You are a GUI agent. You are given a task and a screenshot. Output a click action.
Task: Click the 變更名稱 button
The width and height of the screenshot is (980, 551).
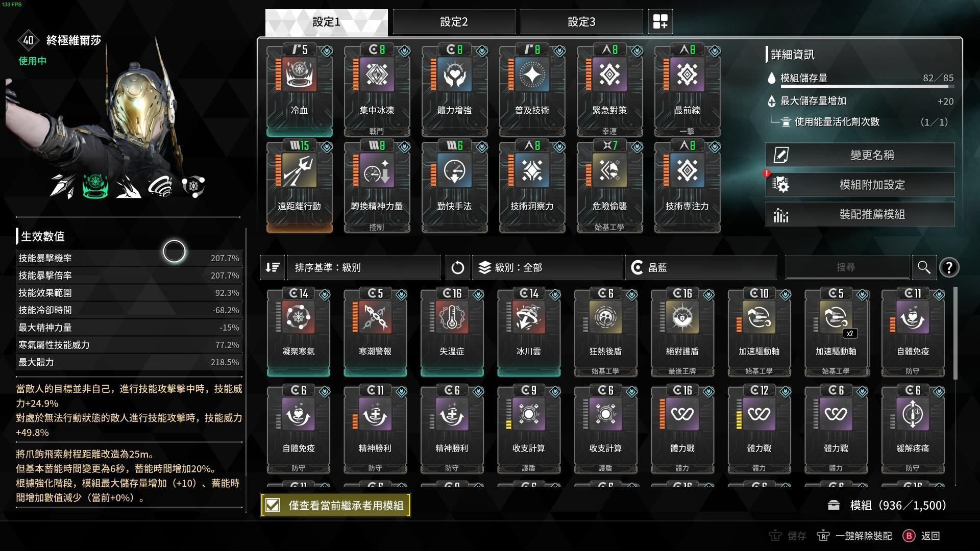pyautogui.click(x=860, y=155)
